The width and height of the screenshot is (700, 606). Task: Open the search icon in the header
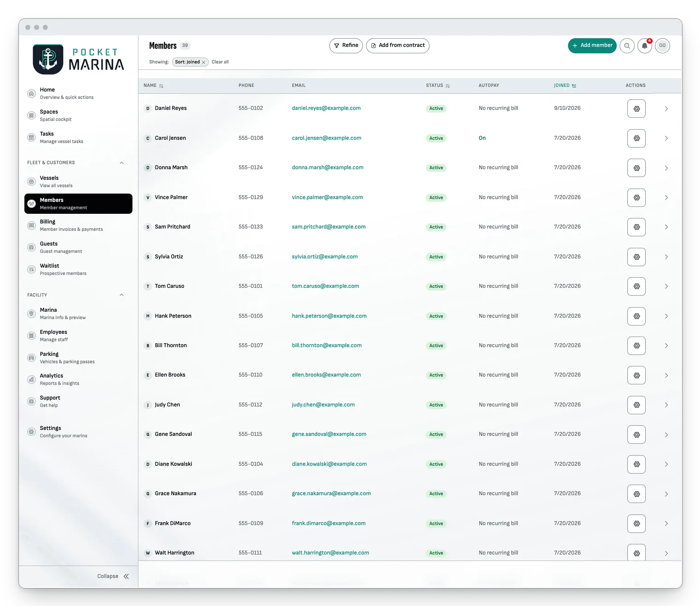[627, 46]
